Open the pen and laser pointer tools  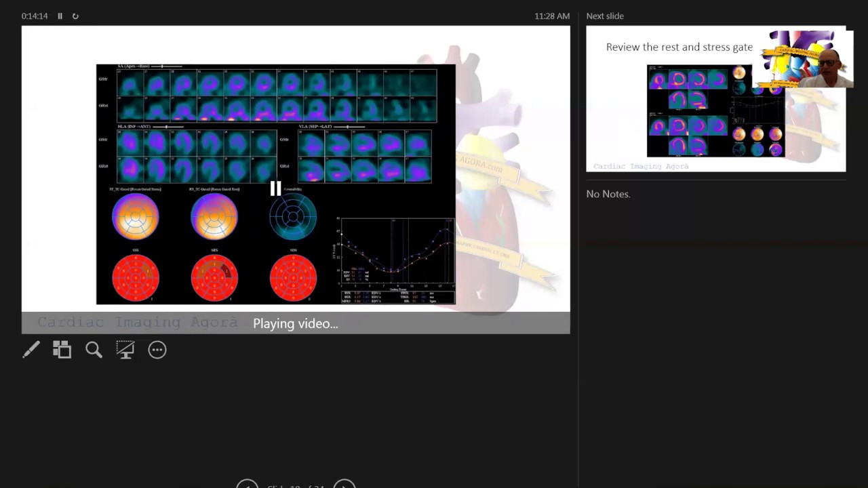click(31, 350)
